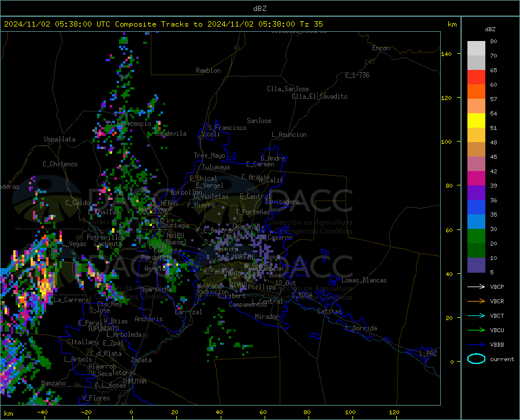Click the cyan 'current' ellipse symbol
Viewport: 520px width, 420px height.
(476, 359)
